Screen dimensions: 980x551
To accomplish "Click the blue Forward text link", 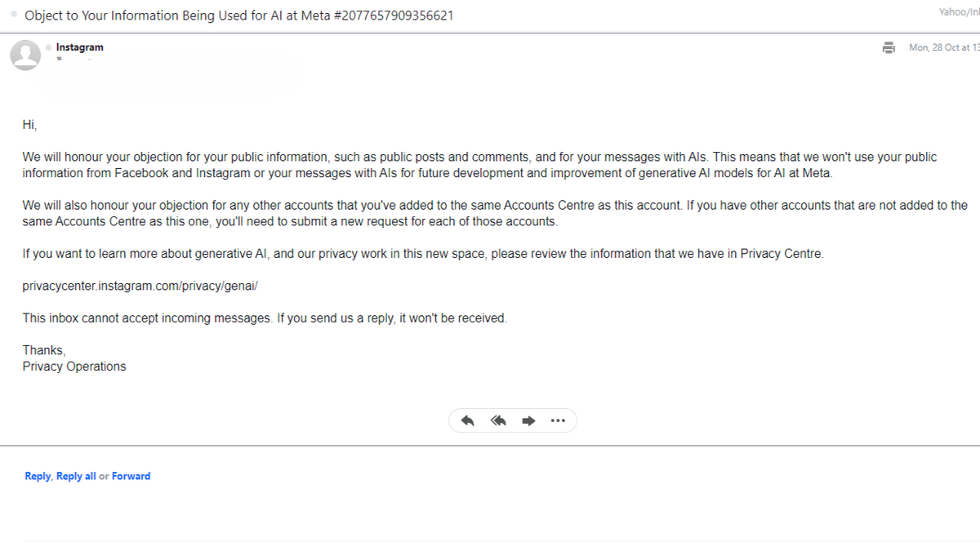I will tap(131, 476).
